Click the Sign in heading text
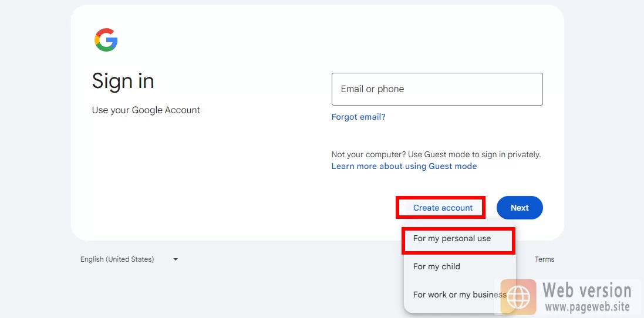Screen dimensions: 644x318 (x=123, y=81)
